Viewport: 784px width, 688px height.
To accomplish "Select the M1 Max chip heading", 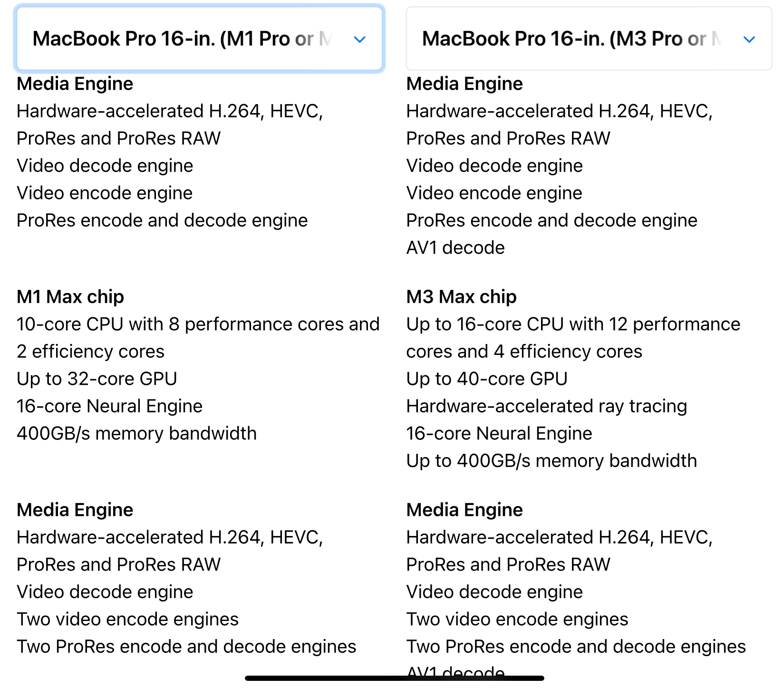I will tap(70, 297).
